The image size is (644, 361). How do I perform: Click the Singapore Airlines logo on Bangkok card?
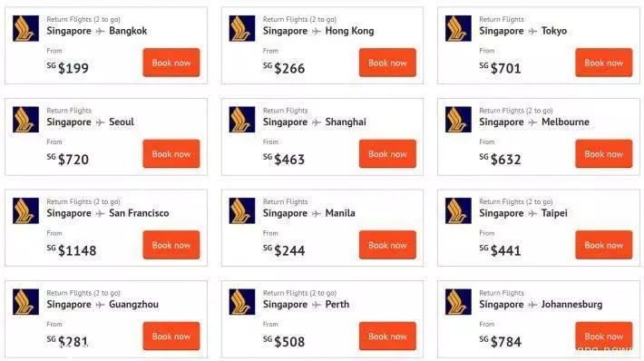(x=26, y=29)
